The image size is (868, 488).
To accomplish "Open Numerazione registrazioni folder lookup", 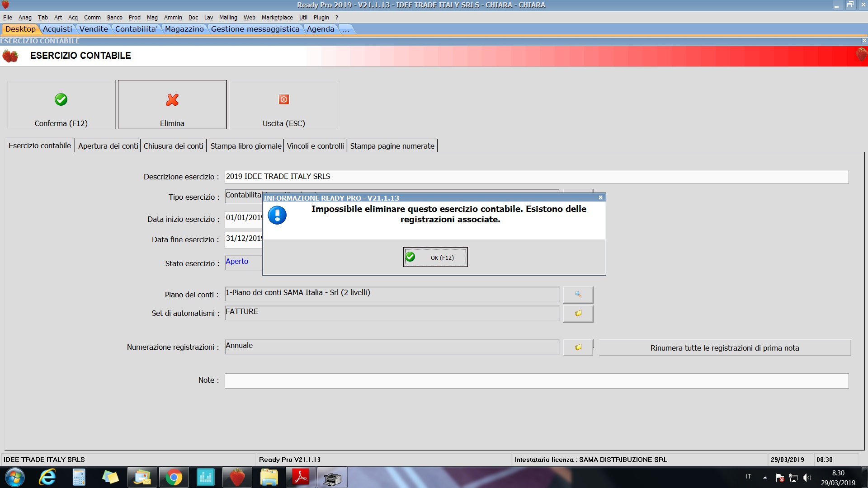I will coord(578,347).
